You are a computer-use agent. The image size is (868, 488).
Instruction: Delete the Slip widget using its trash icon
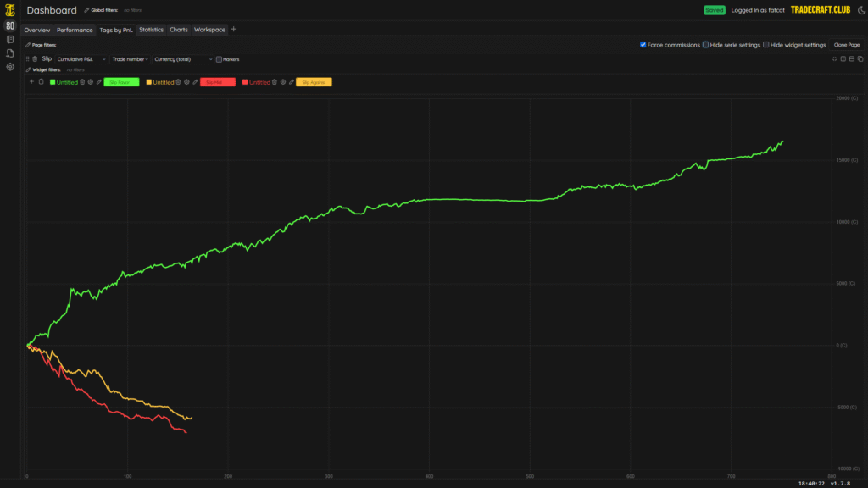click(35, 59)
